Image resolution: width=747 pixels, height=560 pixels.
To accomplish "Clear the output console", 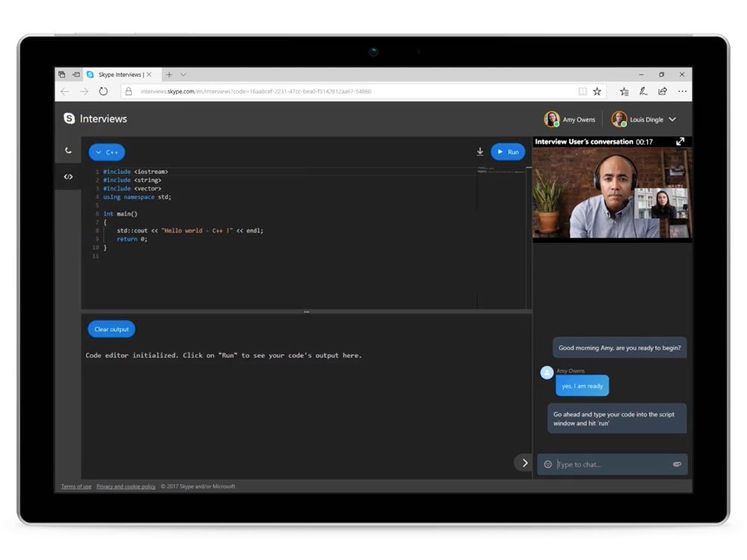I will click(111, 329).
